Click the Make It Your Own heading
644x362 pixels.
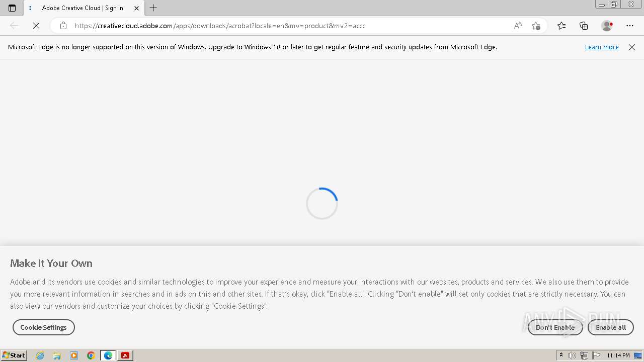click(x=51, y=263)
